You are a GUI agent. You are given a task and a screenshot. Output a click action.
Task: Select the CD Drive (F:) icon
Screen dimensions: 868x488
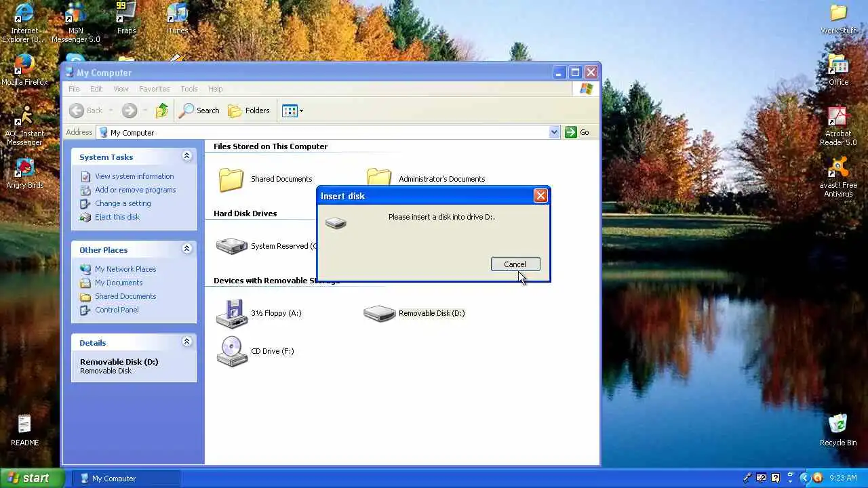(x=232, y=351)
